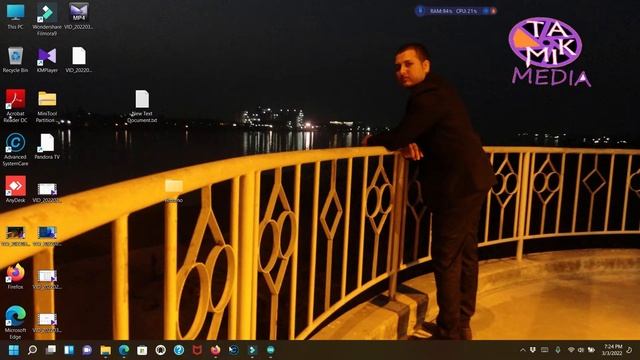Switch to Filmora on taskbar

[x=252, y=350]
